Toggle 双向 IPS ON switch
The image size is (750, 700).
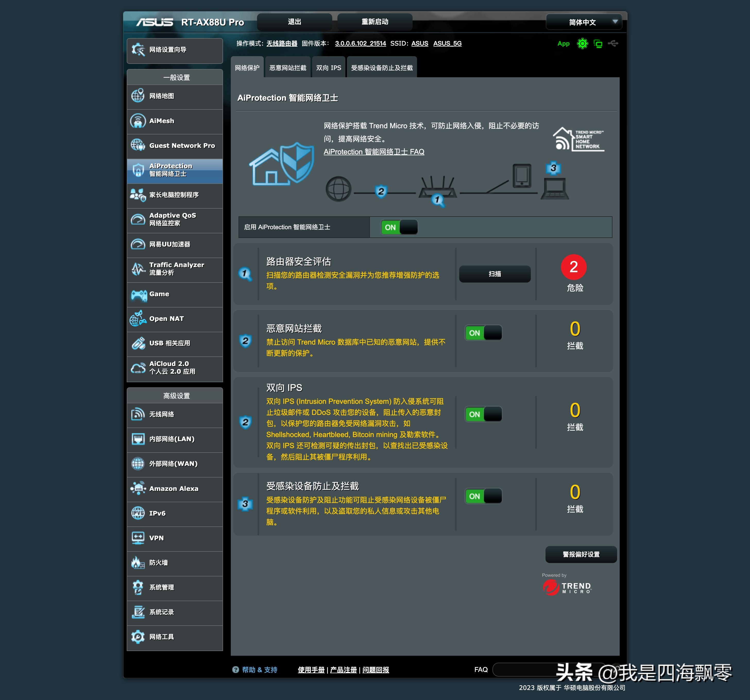[483, 414]
